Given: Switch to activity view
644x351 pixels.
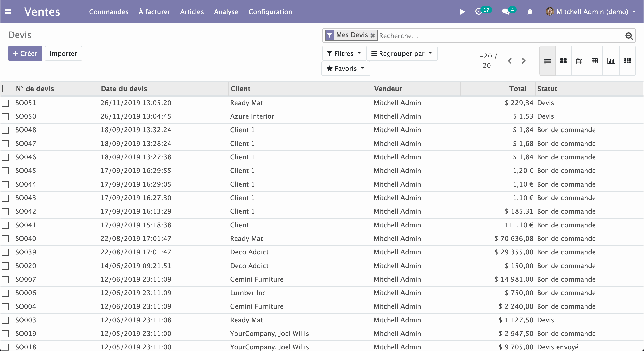Looking at the screenshot, I should [x=627, y=61].
